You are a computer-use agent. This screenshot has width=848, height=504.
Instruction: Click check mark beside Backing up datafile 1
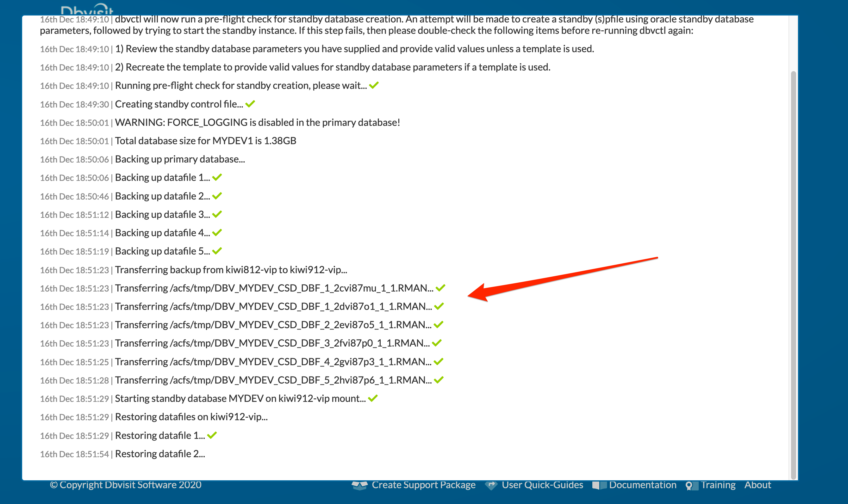(217, 177)
